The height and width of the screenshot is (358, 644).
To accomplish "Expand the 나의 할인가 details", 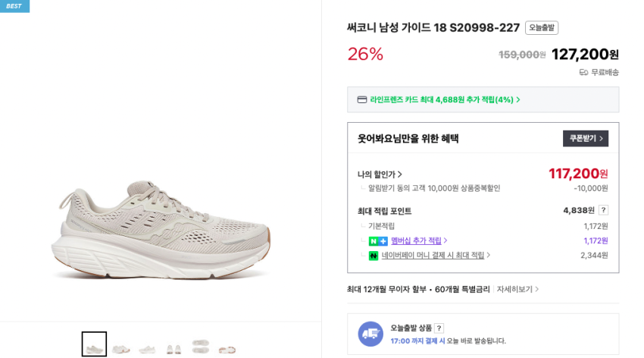I will click(x=380, y=174).
